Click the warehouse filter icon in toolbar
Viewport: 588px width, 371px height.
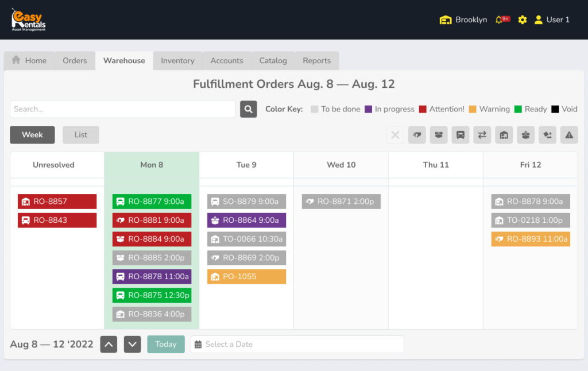tap(504, 135)
